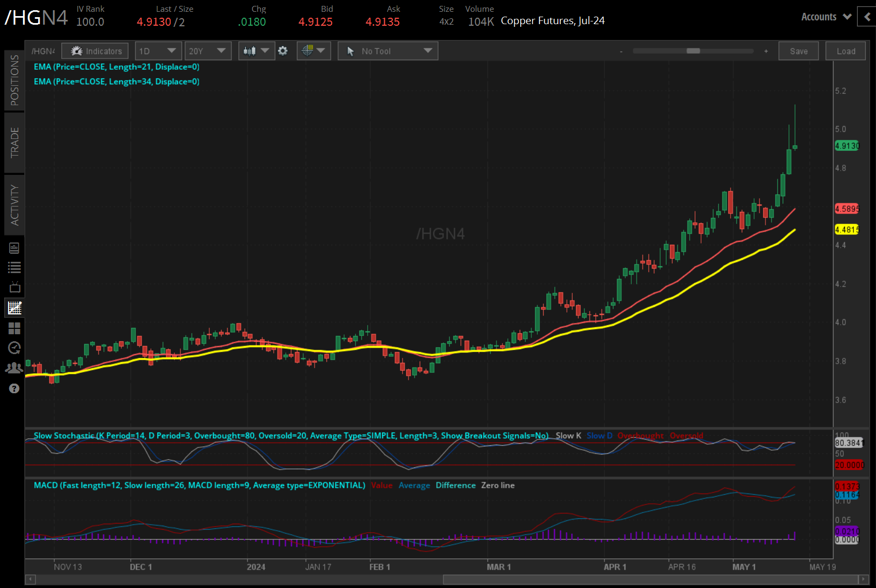Image resolution: width=876 pixels, height=588 pixels.
Task: Expand the 1D aggregation dropdown
Action: tap(158, 51)
